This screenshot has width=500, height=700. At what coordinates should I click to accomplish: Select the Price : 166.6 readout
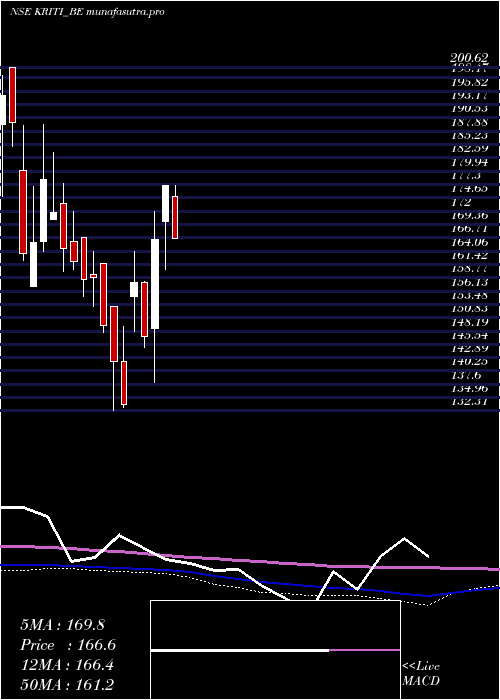tap(68, 645)
